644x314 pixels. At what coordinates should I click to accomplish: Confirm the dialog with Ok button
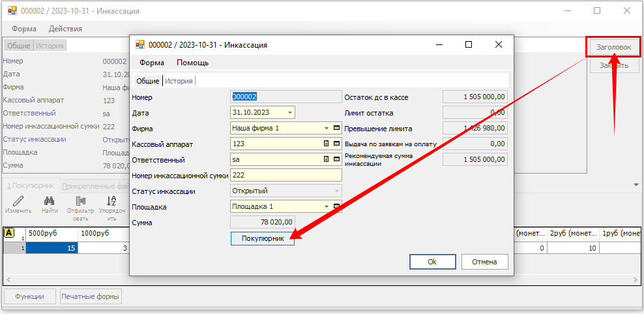432,262
